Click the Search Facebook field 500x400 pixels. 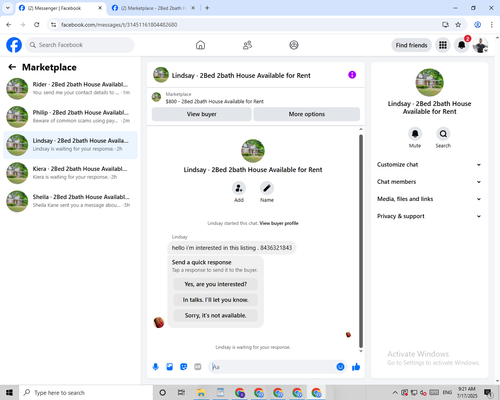pos(80,45)
